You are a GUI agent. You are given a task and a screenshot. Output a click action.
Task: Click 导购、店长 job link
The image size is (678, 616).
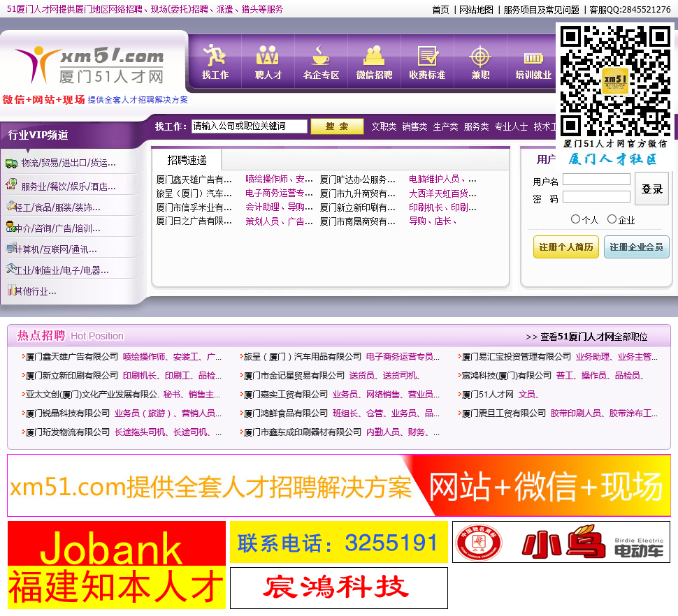pos(433,221)
